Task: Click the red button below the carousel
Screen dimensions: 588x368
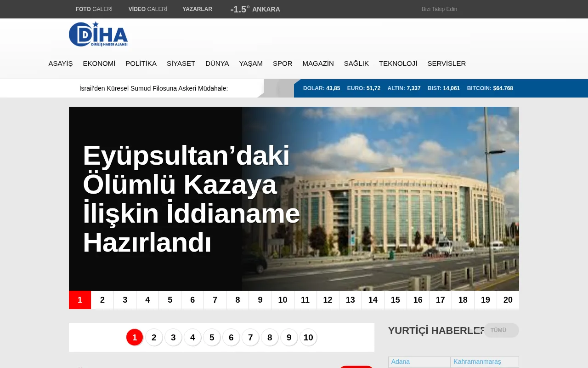Action: [356, 367]
